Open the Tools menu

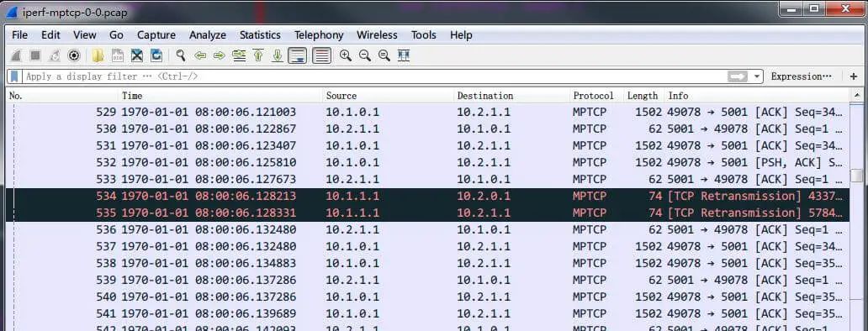(x=423, y=34)
